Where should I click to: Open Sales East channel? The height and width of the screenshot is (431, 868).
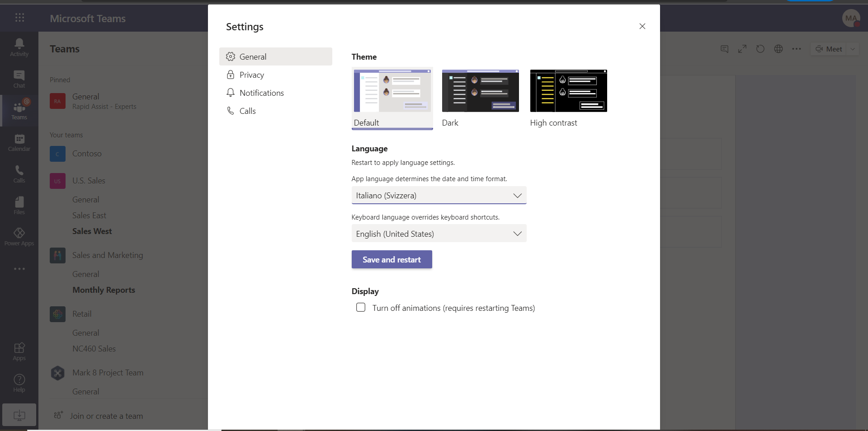[89, 215]
